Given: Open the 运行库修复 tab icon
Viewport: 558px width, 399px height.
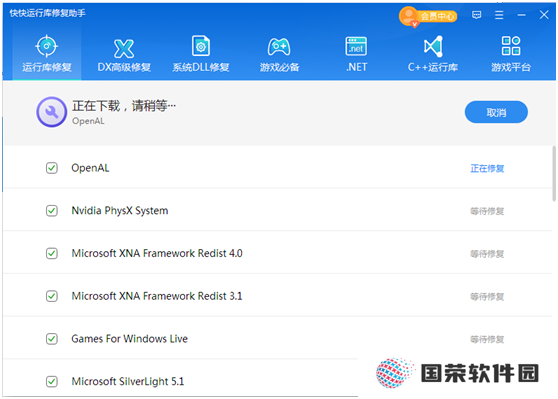Looking at the screenshot, I should 47,46.
